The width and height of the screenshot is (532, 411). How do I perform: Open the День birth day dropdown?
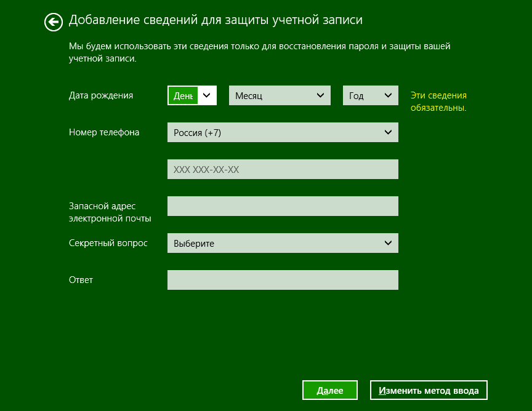[x=192, y=95]
